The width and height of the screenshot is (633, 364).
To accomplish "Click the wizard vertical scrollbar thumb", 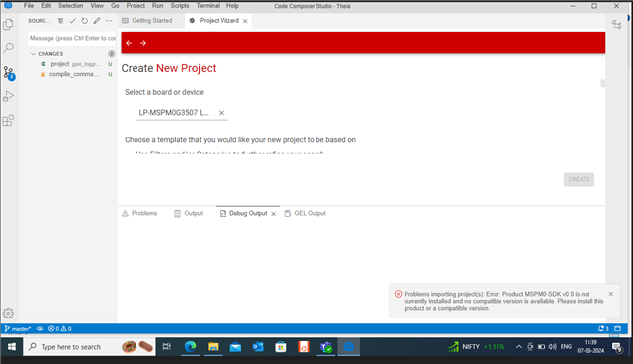I will click(603, 83).
